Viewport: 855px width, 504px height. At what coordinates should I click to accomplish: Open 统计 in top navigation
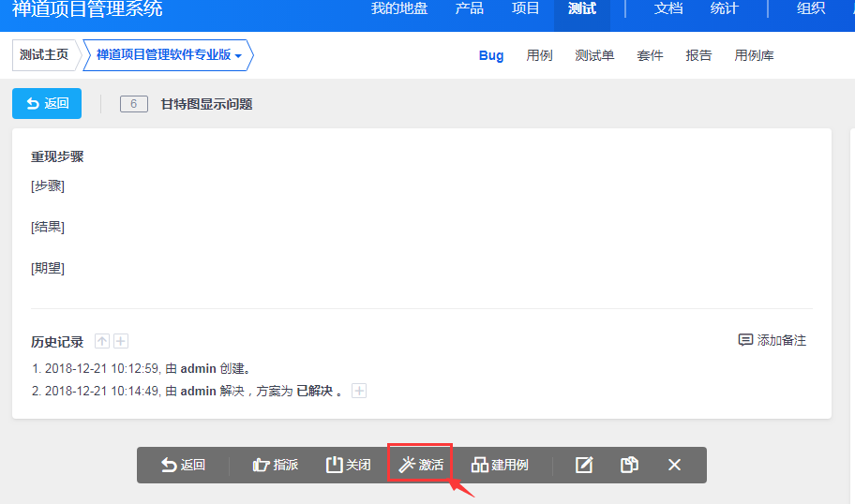[x=724, y=8]
